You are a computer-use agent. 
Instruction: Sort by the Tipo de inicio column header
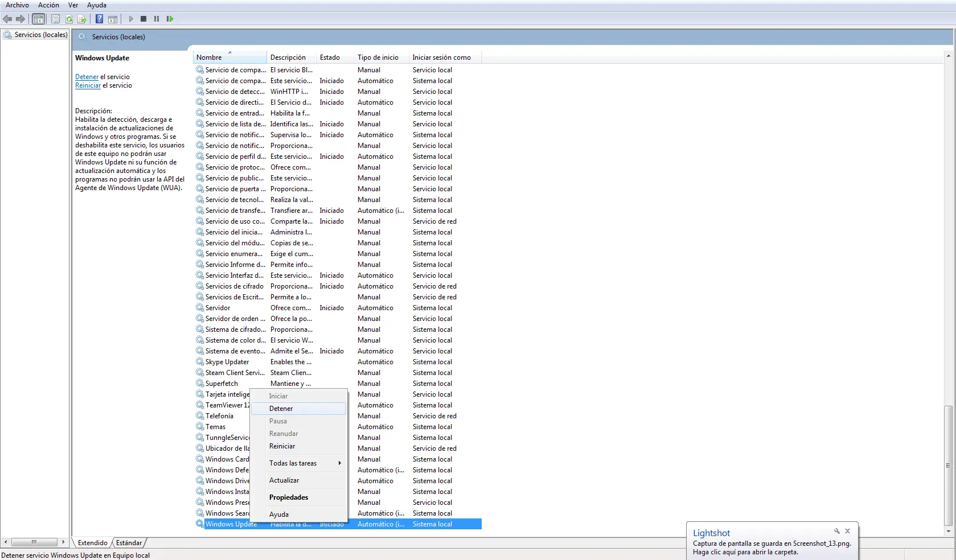[381, 57]
